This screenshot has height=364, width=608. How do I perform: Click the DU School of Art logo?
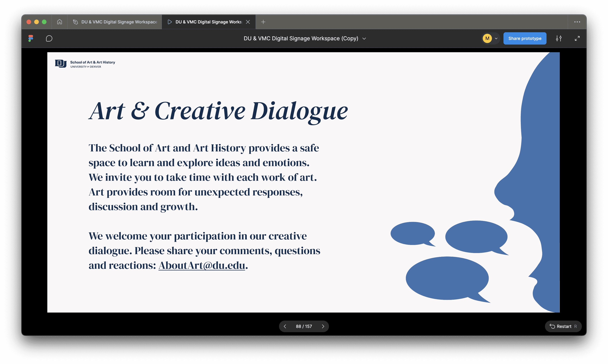(x=85, y=64)
